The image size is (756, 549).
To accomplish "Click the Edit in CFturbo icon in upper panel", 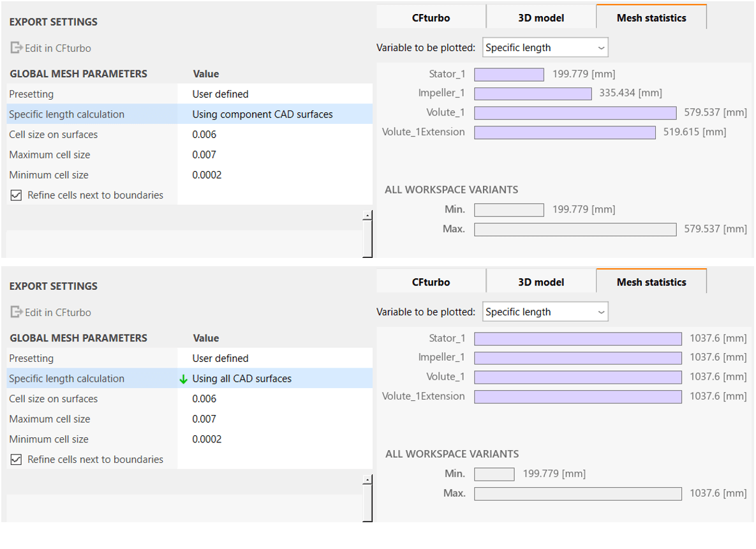I will (x=17, y=48).
